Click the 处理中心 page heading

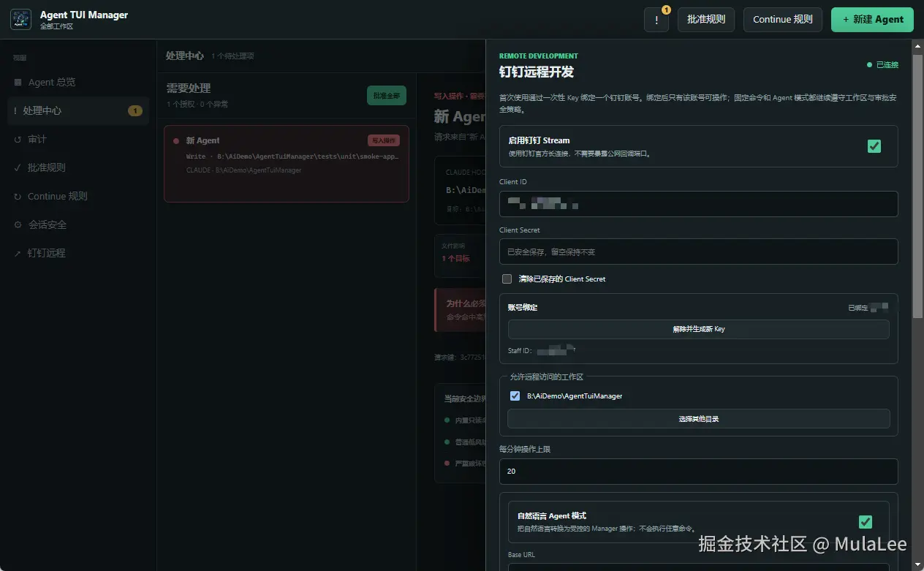coord(184,56)
